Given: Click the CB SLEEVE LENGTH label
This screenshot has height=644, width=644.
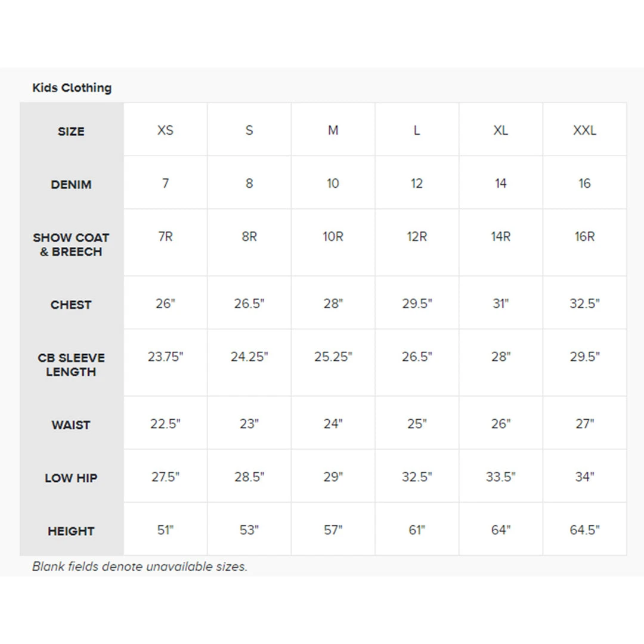Looking at the screenshot, I should 71,365.
